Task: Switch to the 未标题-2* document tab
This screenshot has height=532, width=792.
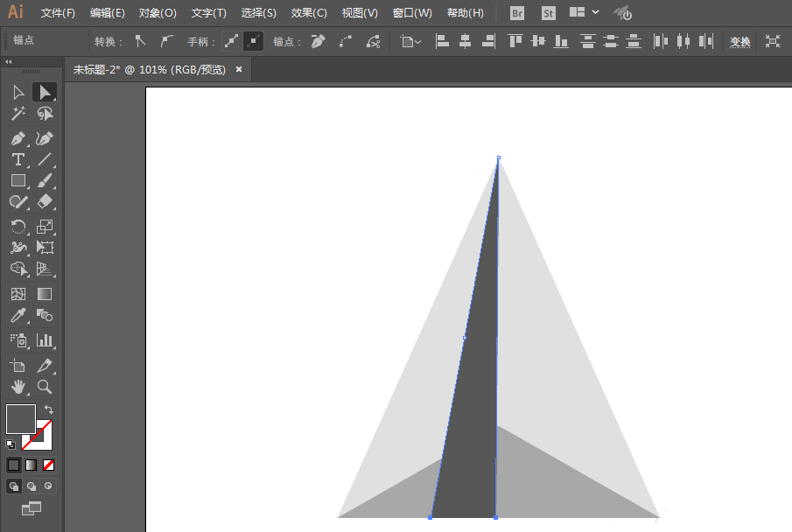Action: pos(150,70)
